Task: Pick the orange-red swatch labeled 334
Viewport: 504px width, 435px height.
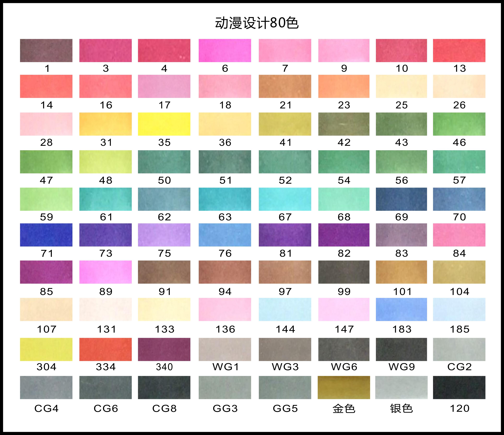Action: click(x=105, y=349)
